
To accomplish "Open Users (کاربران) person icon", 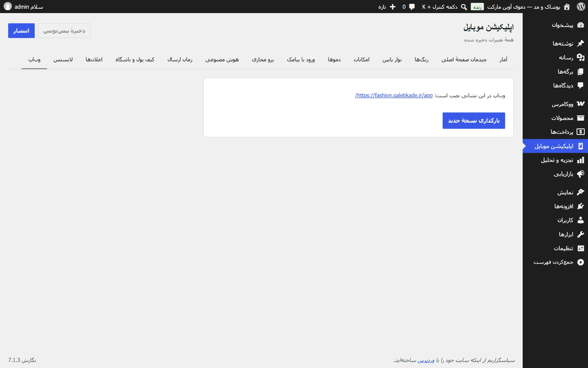I will (580, 220).
